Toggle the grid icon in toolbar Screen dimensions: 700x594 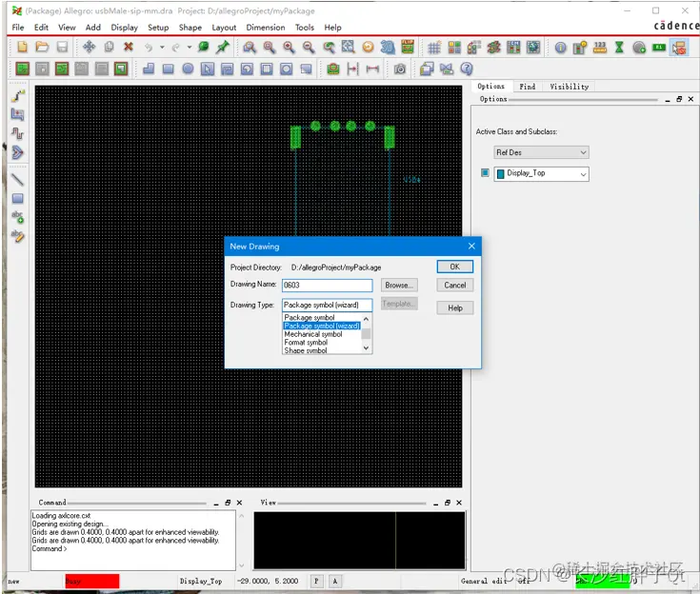click(434, 47)
